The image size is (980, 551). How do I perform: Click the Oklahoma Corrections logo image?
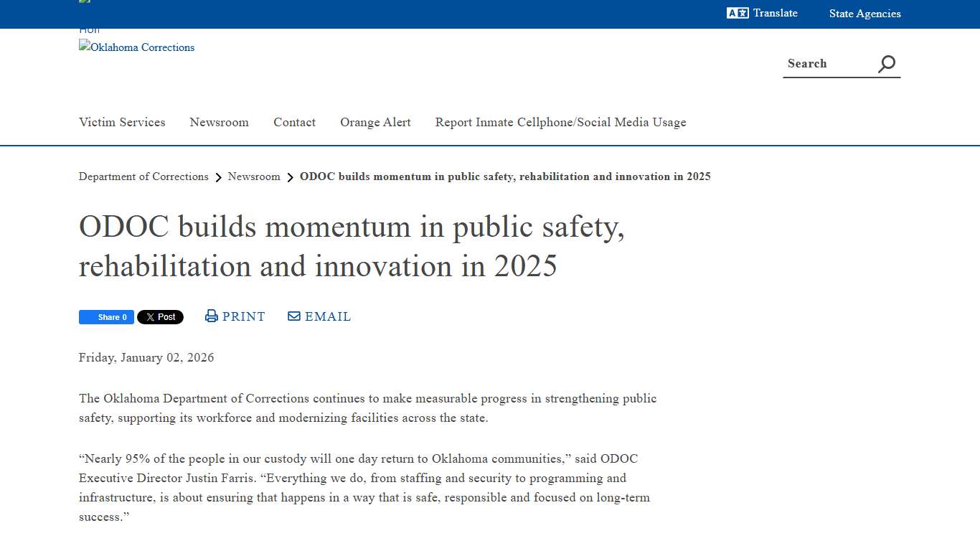pyautogui.click(x=136, y=47)
